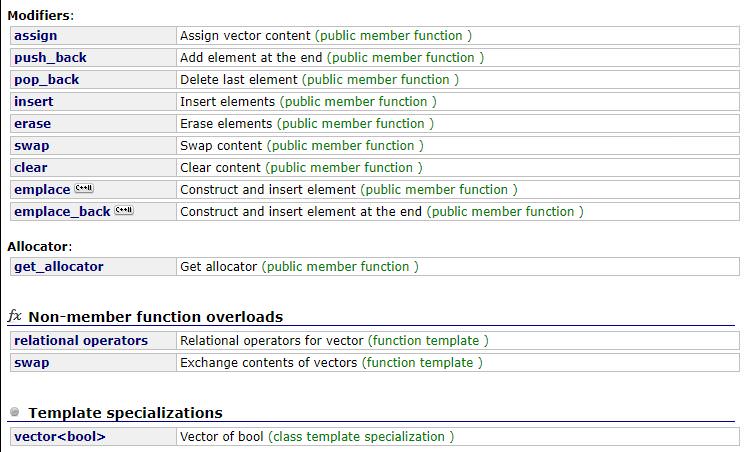Go to the pop_back reference page

click(46, 79)
